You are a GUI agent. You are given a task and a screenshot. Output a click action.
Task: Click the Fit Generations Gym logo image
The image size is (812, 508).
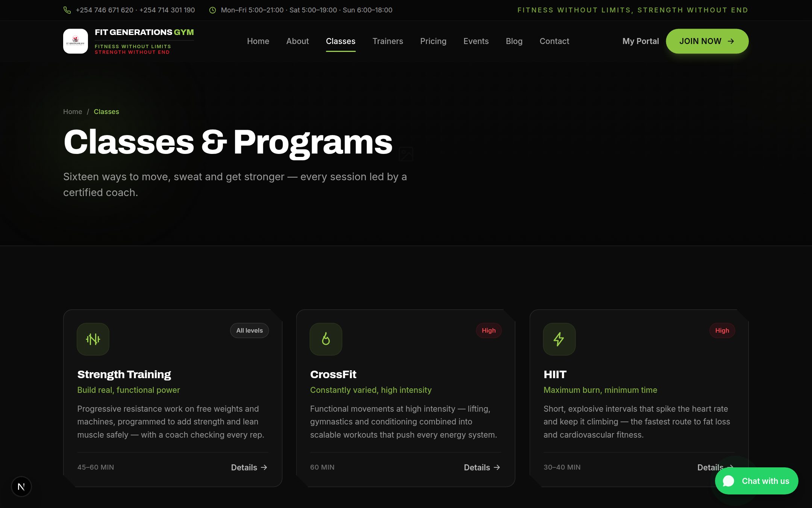click(x=76, y=41)
